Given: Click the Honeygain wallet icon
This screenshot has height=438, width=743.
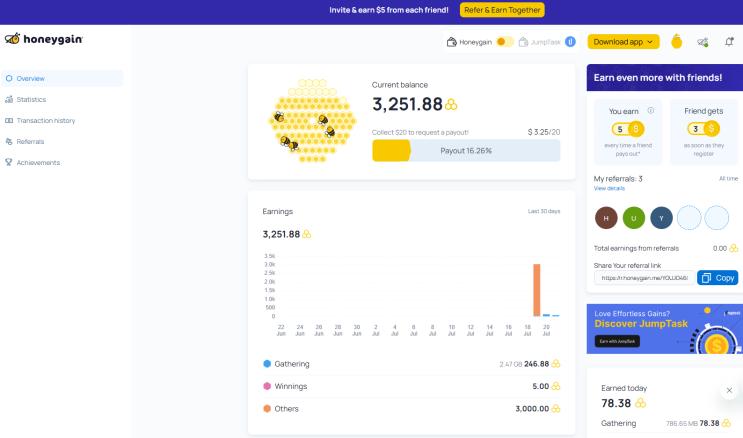Looking at the screenshot, I should click(452, 42).
